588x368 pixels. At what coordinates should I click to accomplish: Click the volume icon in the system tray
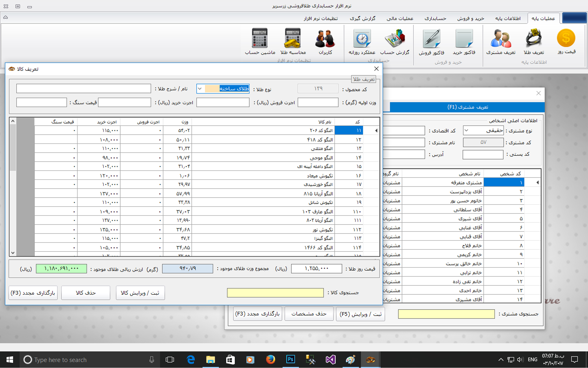pyautogui.click(x=520, y=360)
